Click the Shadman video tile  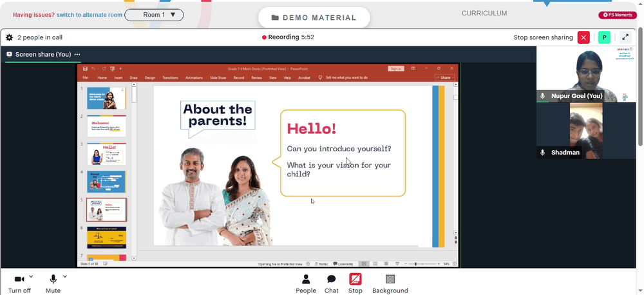(585, 131)
